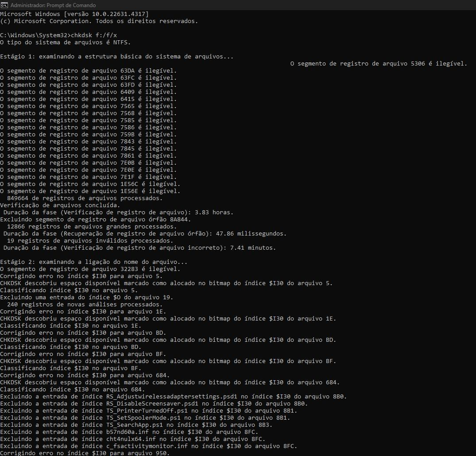Click the line with arquivo 7845 é ilegível
476x456 pixels.
click(89, 148)
